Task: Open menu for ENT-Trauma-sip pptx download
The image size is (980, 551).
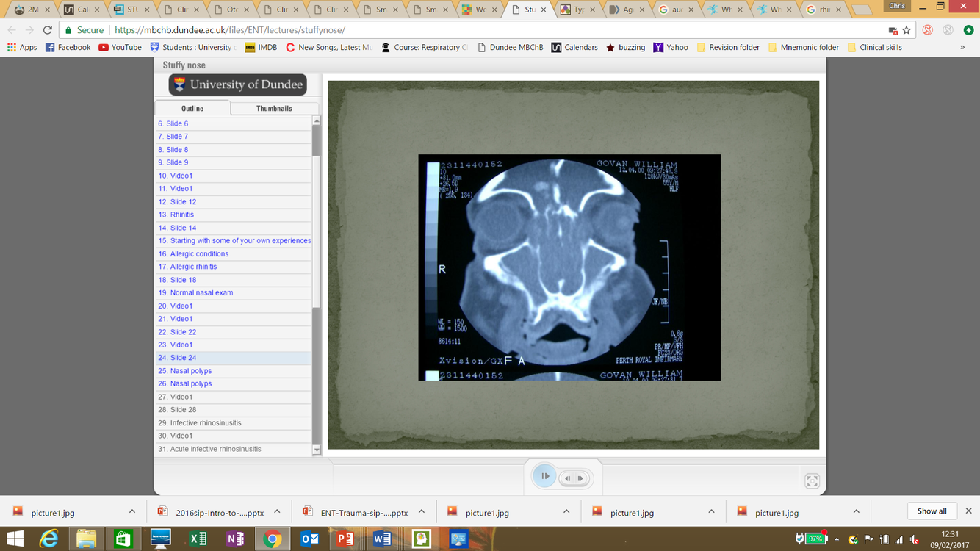Action: click(422, 511)
